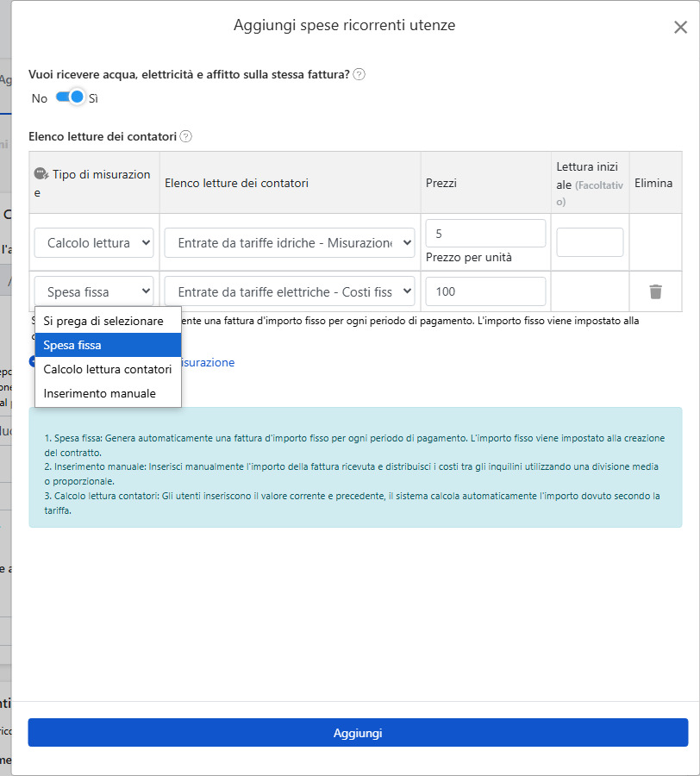Select 'Inserimento manuale' option
Viewport: 700px width, 776px height.
point(109,393)
